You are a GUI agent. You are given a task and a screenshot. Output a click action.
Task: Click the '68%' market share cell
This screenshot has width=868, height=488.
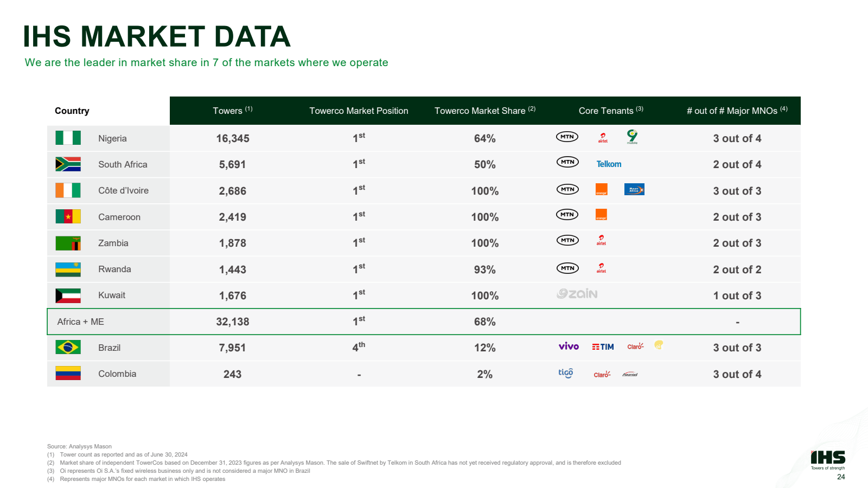click(485, 322)
